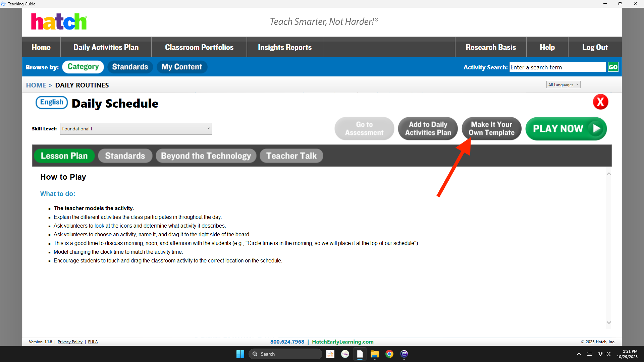Screen dimensions: 644x362
Task: Click the HOME breadcrumb link
Action: click(x=36, y=85)
